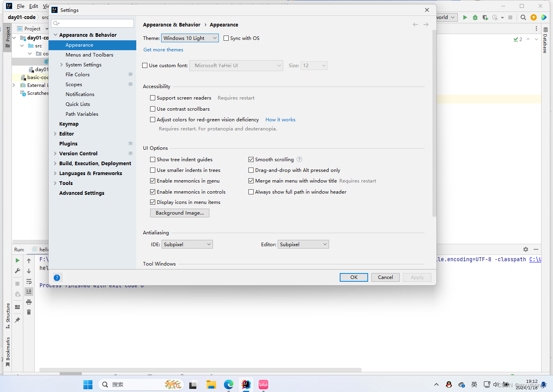
Task: Open Microsoft Edge from taskbar
Action: pos(229,384)
